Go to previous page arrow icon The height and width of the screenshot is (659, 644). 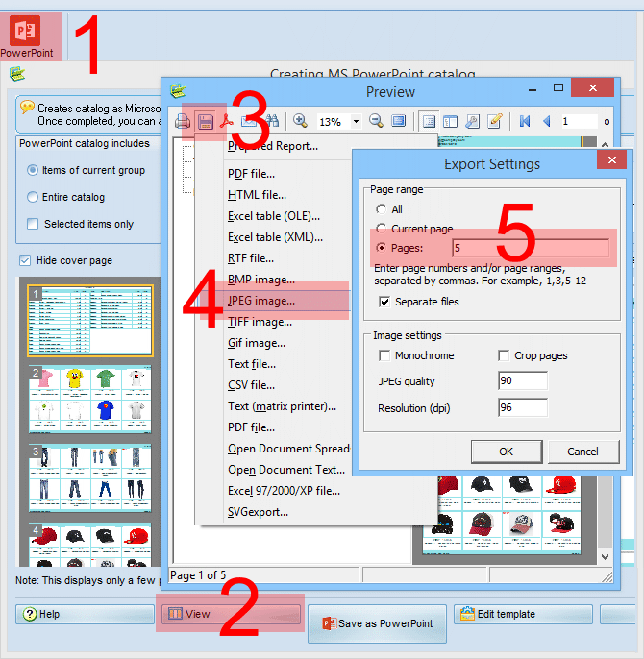tap(547, 121)
